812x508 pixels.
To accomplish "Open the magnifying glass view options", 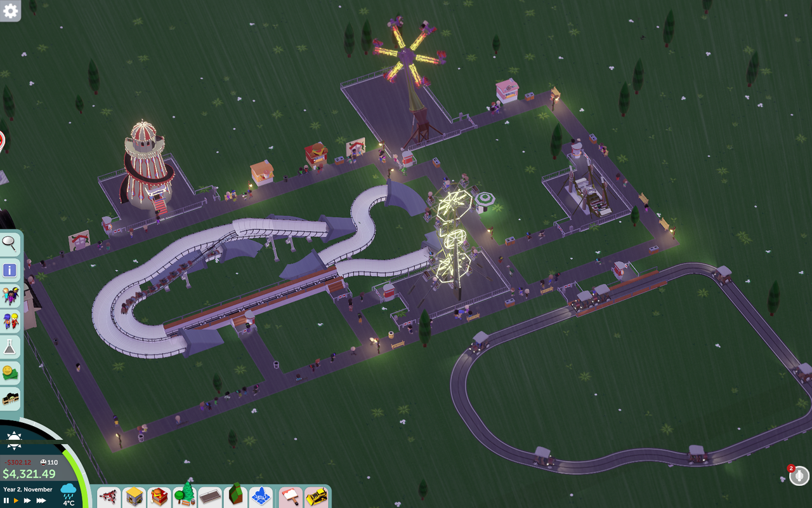I will click(10, 243).
